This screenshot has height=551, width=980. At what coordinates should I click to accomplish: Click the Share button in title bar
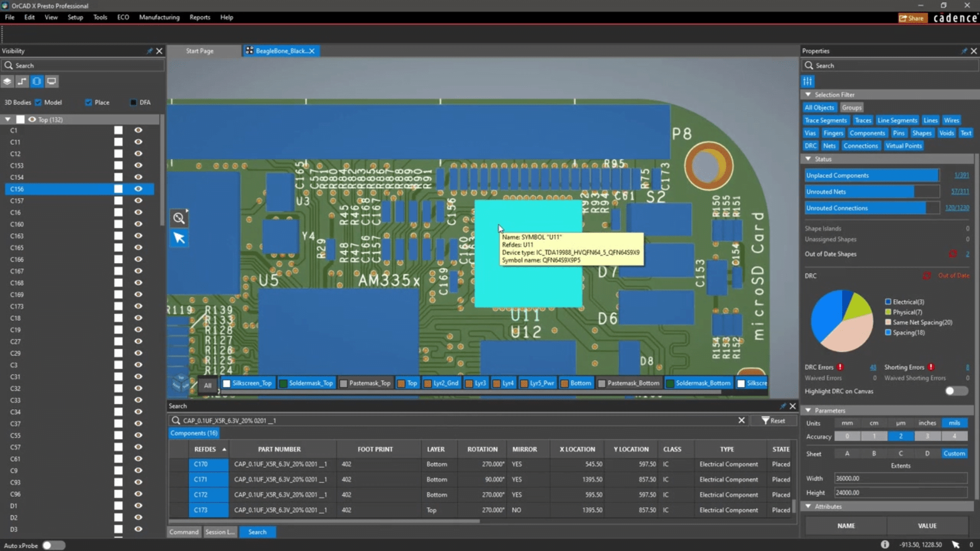[x=912, y=18]
